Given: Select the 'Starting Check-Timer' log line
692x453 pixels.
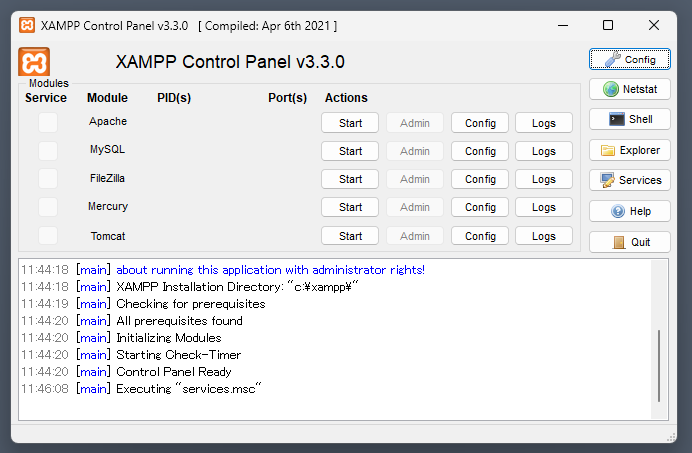Looking at the screenshot, I should click(x=131, y=355).
